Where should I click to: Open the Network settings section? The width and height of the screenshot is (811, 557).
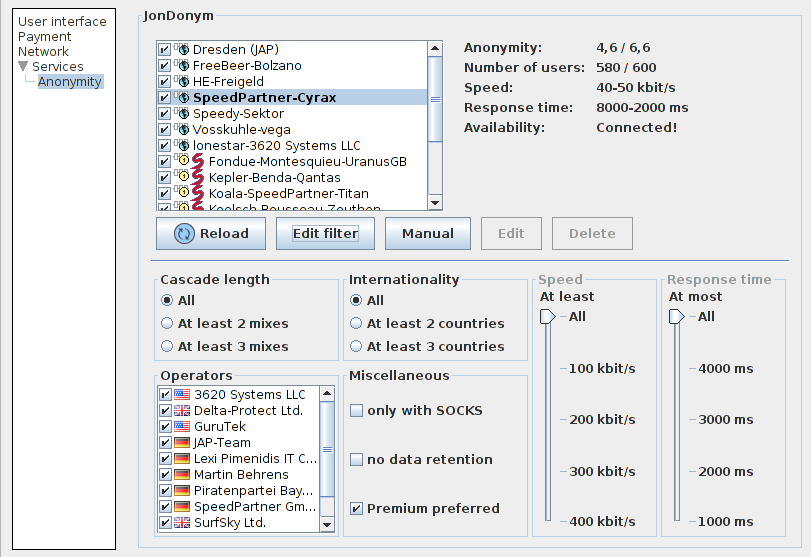[x=43, y=52]
